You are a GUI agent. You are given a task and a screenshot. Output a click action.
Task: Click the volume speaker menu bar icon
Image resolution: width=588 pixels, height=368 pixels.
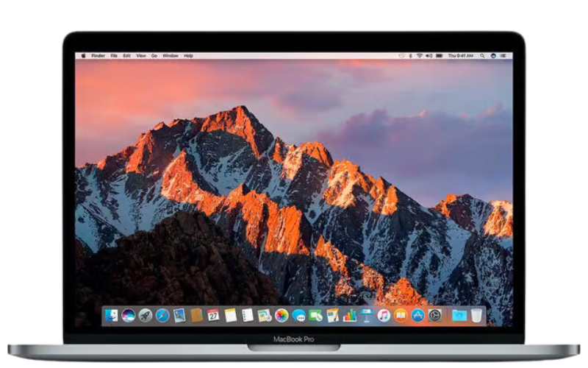click(x=429, y=56)
